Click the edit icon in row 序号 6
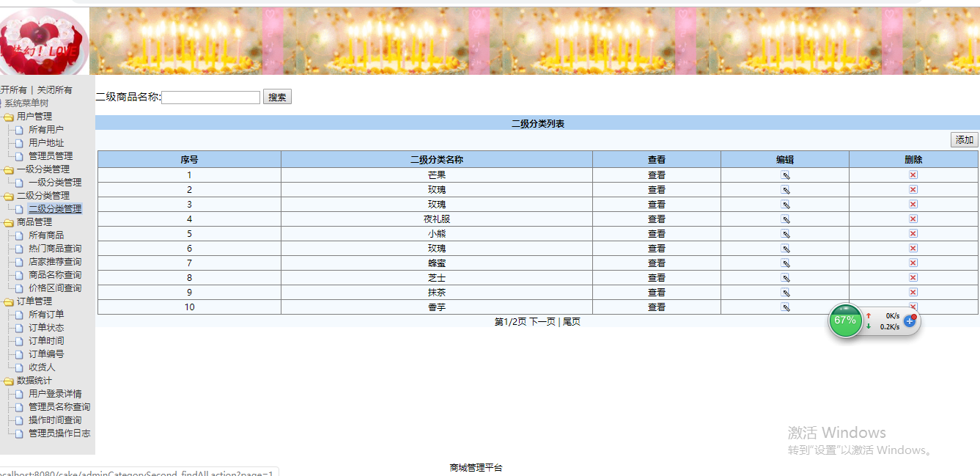The width and height of the screenshot is (980, 476). pyautogui.click(x=785, y=249)
